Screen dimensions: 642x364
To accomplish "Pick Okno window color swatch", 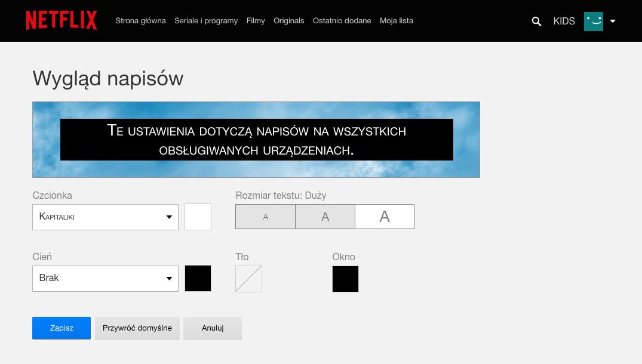I will tap(345, 279).
